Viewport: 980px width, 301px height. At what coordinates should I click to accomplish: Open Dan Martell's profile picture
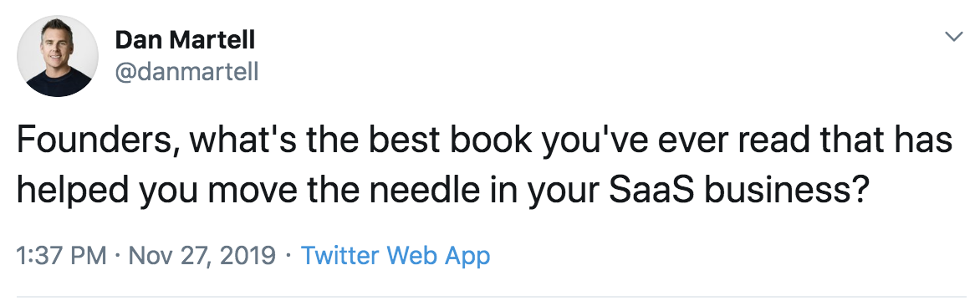(x=58, y=56)
